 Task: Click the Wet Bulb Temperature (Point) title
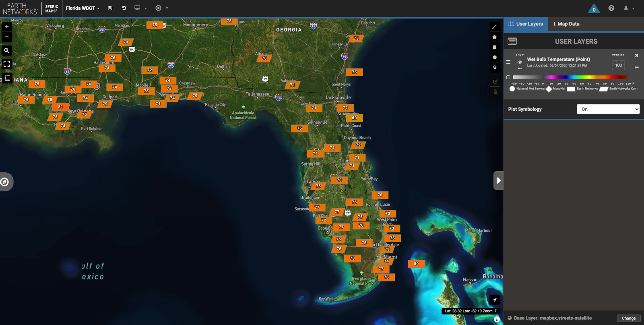(x=558, y=59)
